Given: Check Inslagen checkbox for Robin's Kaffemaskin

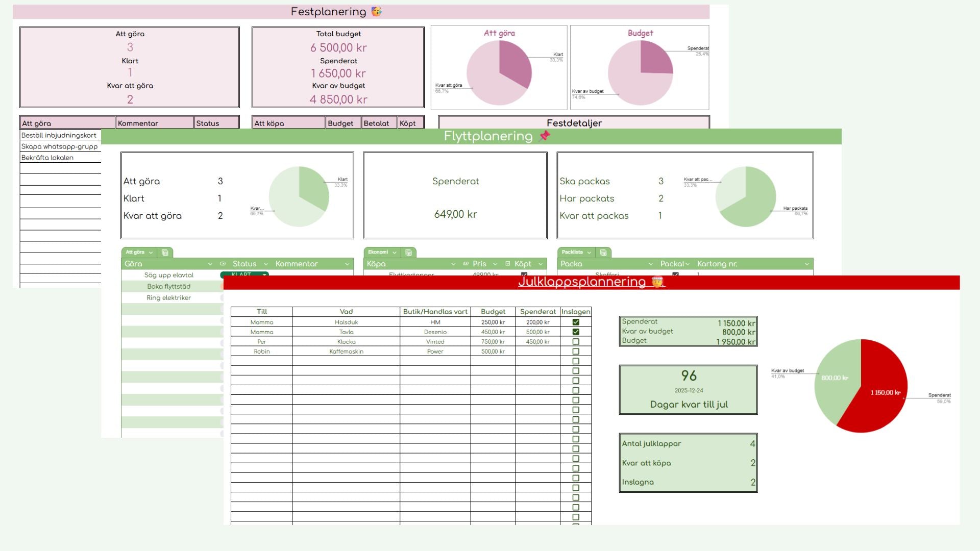Looking at the screenshot, I should (x=576, y=352).
